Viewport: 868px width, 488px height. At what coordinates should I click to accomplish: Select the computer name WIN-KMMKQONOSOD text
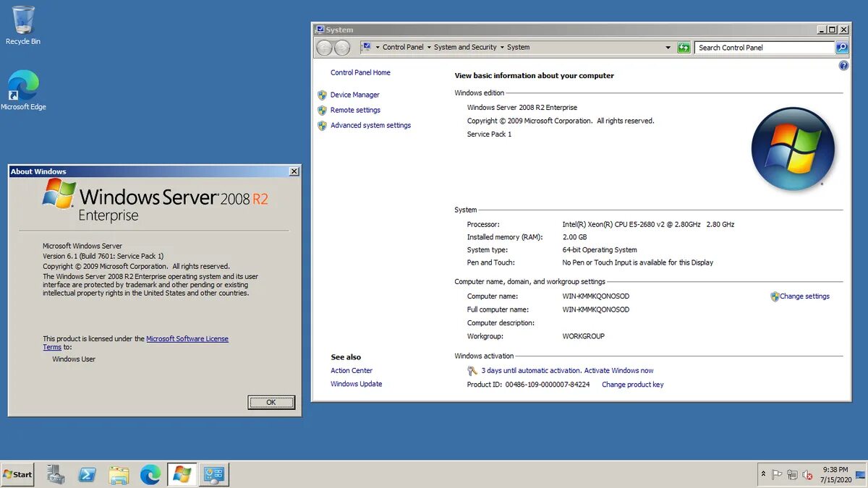point(595,296)
